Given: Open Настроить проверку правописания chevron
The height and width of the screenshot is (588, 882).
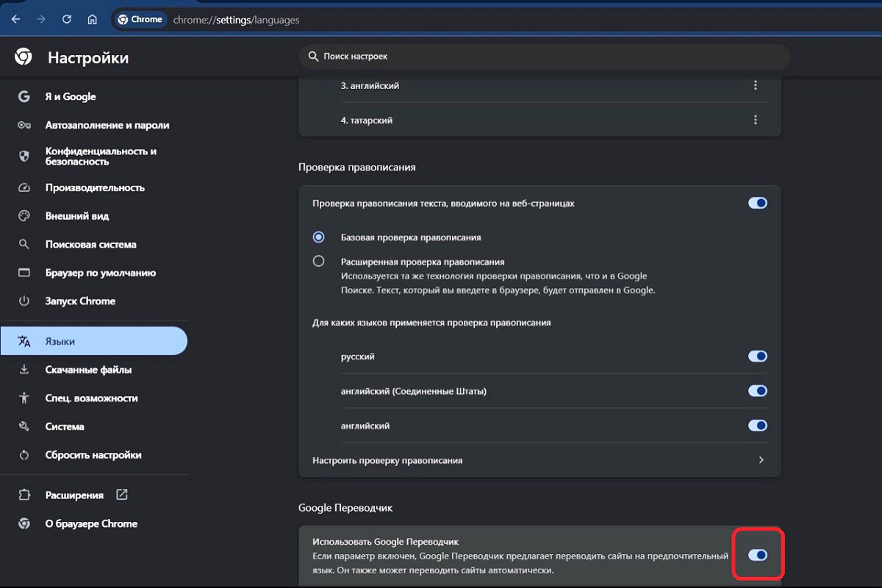Looking at the screenshot, I should click(x=761, y=460).
